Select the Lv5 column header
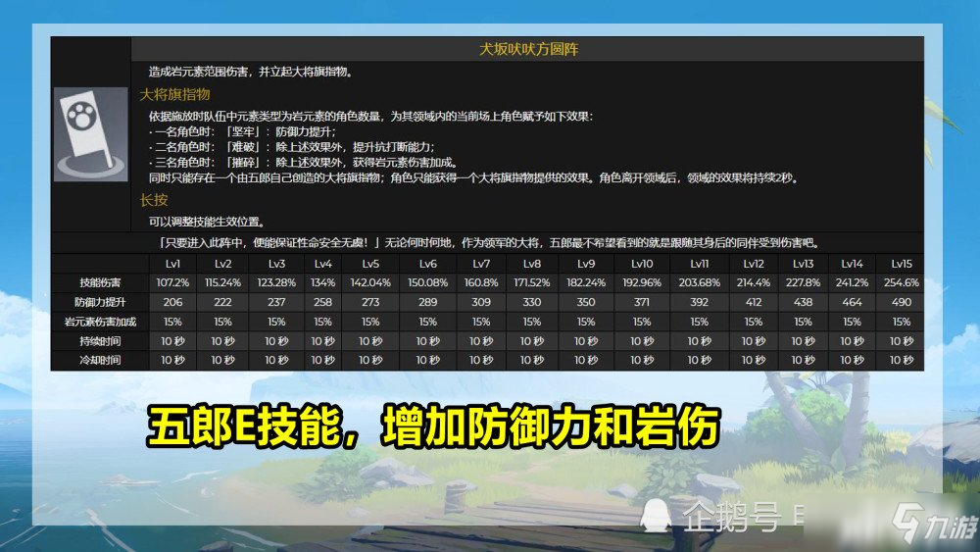This screenshot has height=552, width=980. click(x=370, y=264)
